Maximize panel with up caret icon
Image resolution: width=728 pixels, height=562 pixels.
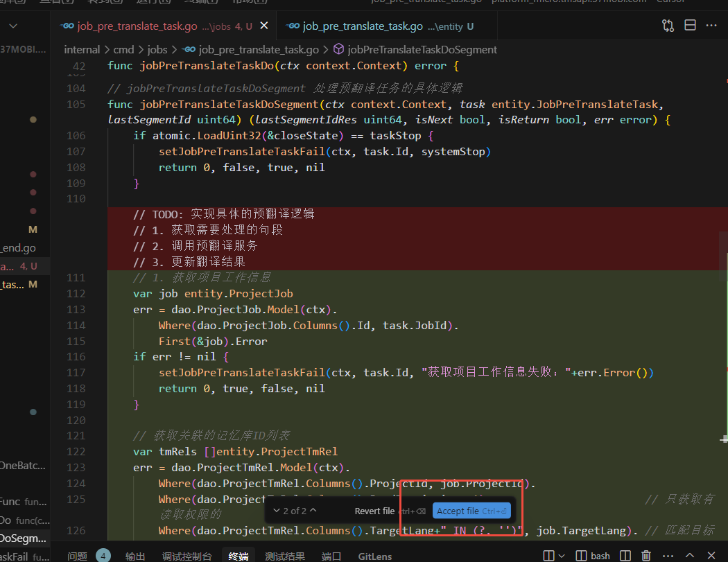point(690,556)
